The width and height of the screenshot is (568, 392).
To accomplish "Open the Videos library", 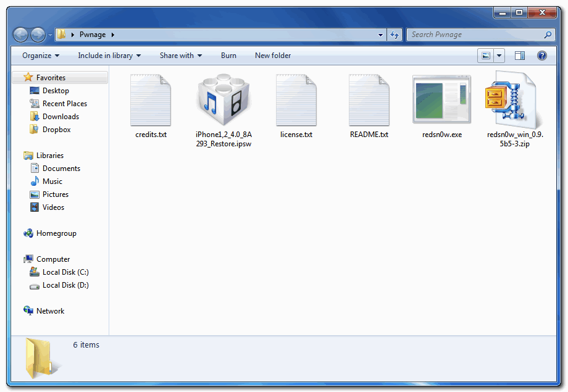I will click(47, 207).
